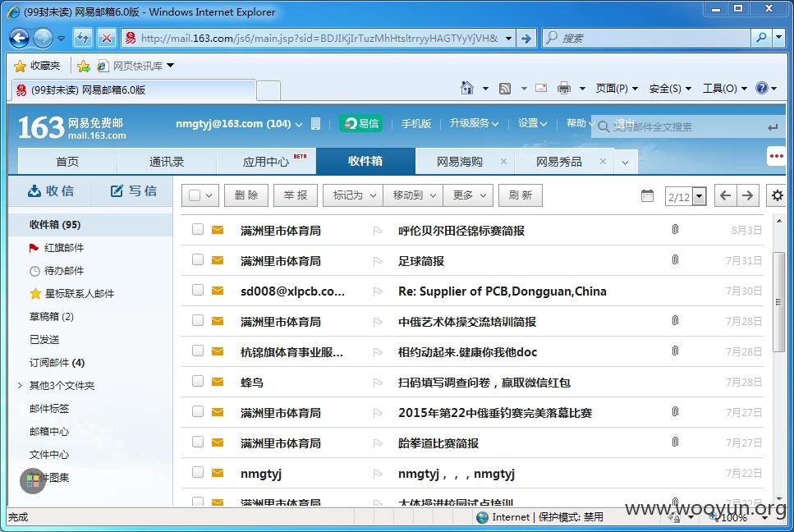Close the 网易秀品 tab
Image resolution: width=794 pixels, height=532 pixels.
point(603,162)
